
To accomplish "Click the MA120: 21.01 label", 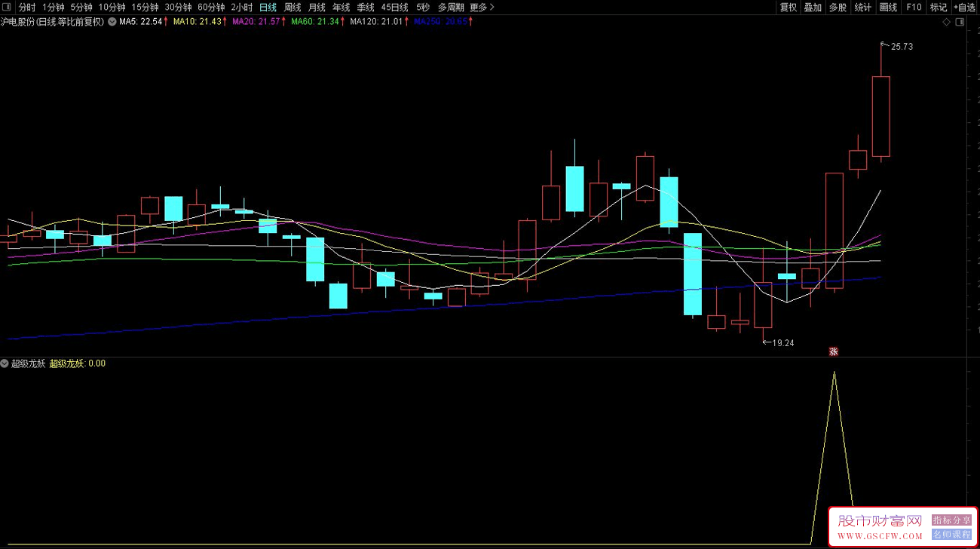I will tap(377, 22).
